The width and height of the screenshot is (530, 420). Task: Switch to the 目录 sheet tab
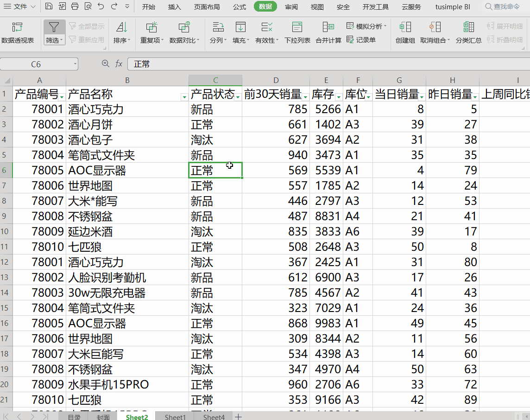pos(74,417)
